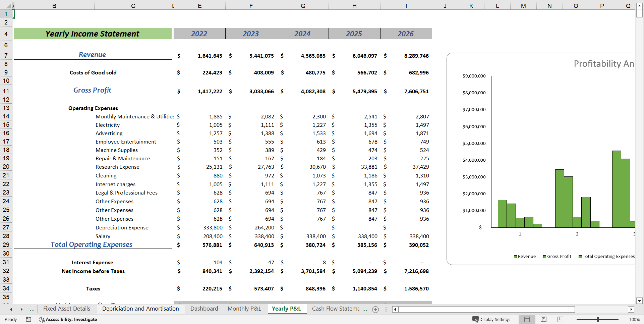Click the Costs of Good sold label
644x324 pixels.
click(x=93, y=72)
